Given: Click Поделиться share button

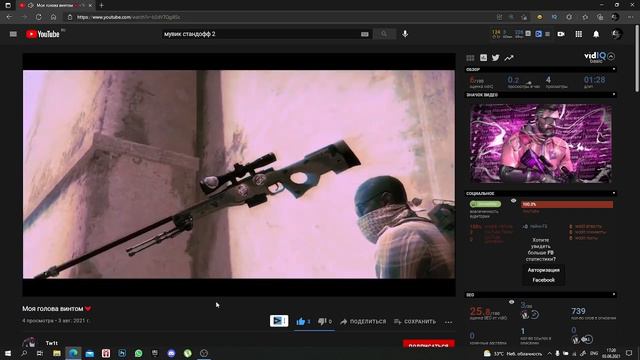Looking at the screenshot, I should [x=363, y=322].
